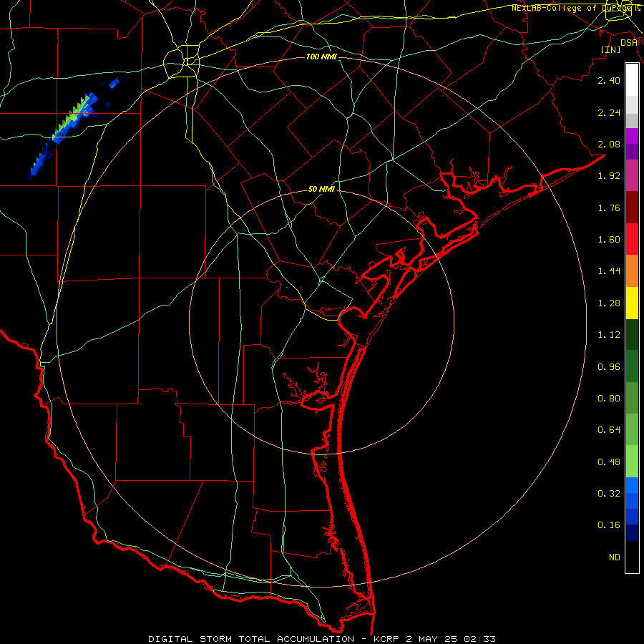Click the Digital Storm Total Accumulation caption
644x644 pixels.
(321, 639)
